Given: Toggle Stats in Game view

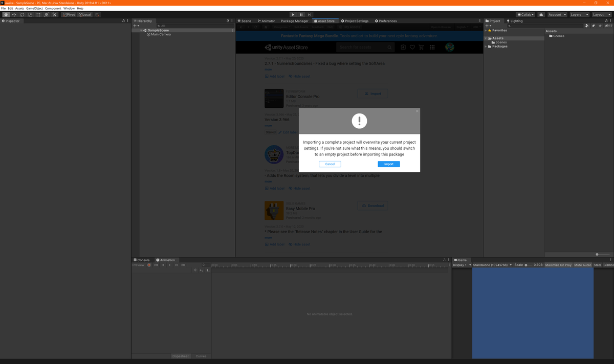Looking at the screenshot, I should pos(598,265).
